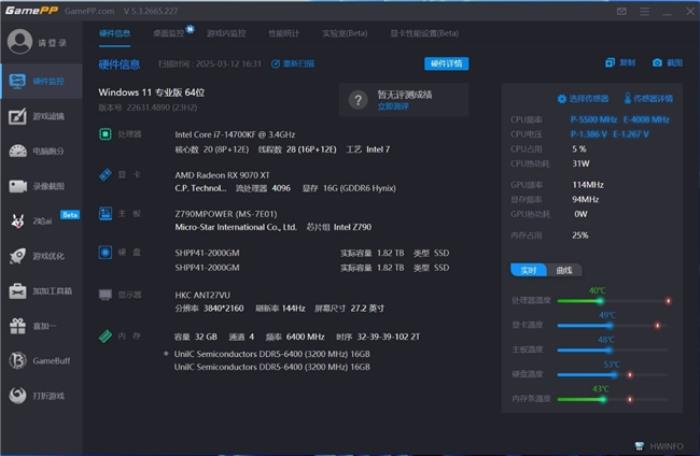Click the 114MHz GPU frequency value

588,184
